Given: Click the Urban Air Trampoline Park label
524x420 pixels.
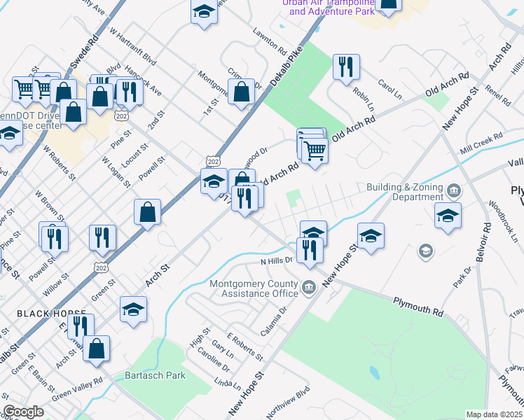Looking at the screenshot, I should pyautogui.click(x=329, y=7).
